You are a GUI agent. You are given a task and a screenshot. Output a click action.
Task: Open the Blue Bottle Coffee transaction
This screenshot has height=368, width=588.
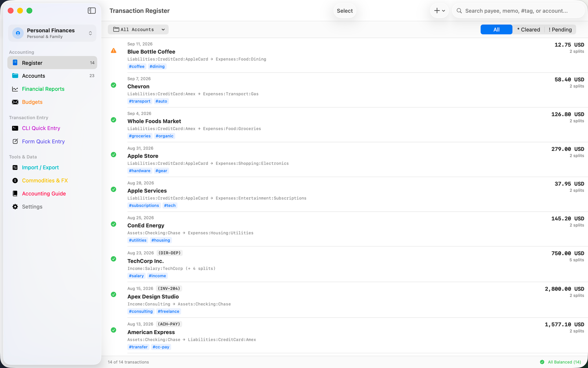point(345,55)
